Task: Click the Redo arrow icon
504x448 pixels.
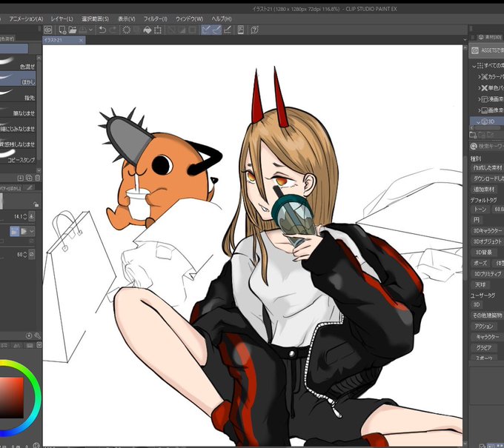Action: (113, 30)
